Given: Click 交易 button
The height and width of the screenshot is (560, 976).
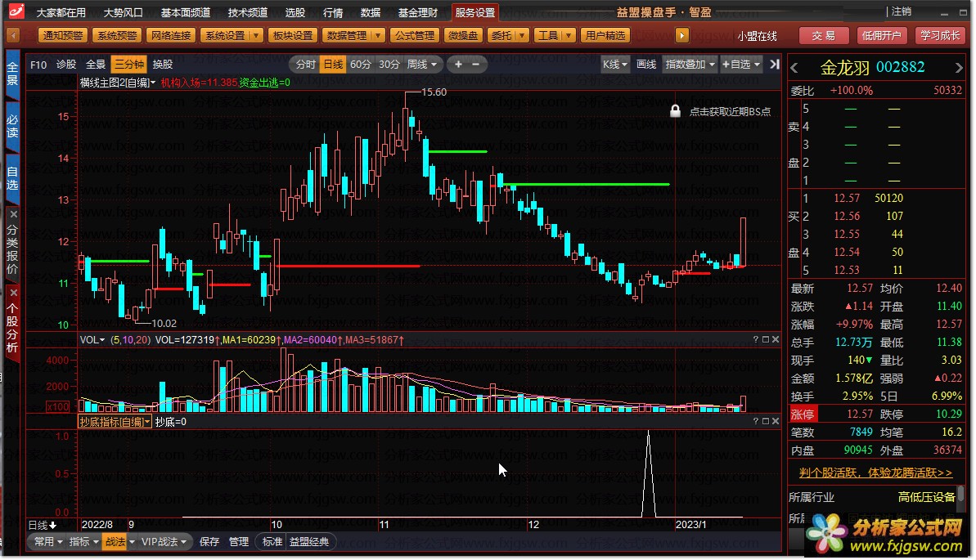Looking at the screenshot, I should point(823,35).
